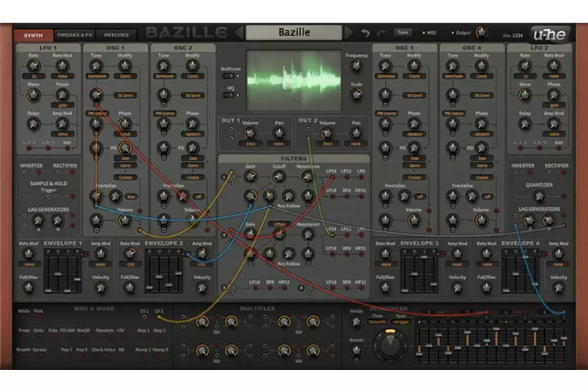588x392 pixels.
Task: Click the OUT 2 Pan knob
Action: (356, 132)
